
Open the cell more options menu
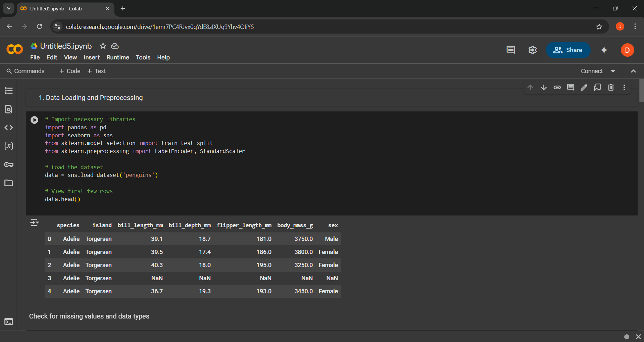pyautogui.click(x=624, y=88)
